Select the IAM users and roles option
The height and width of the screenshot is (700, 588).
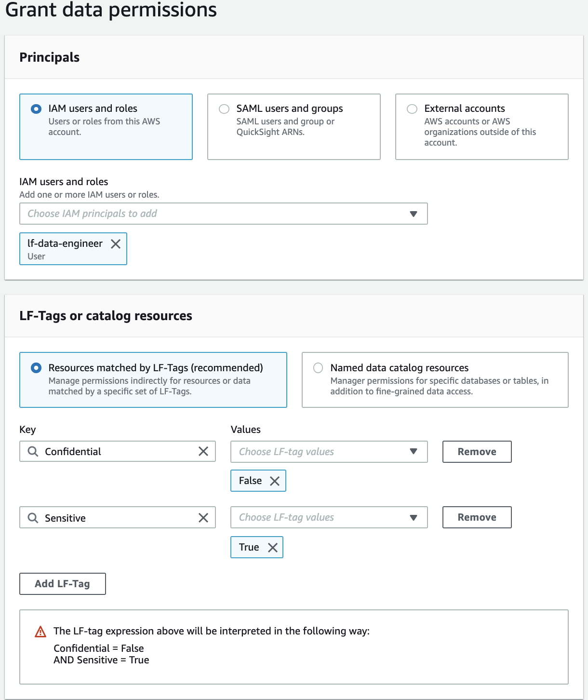pos(36,109)
